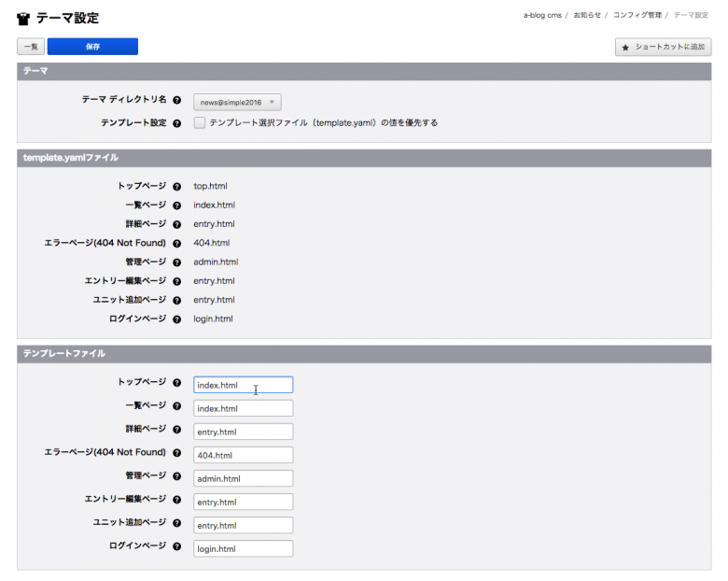The height and width of the screenshot is (581, 728).
Task: Navigate to コンフィグ管理 breadcrumb
Action: click(x=637, y=16)
